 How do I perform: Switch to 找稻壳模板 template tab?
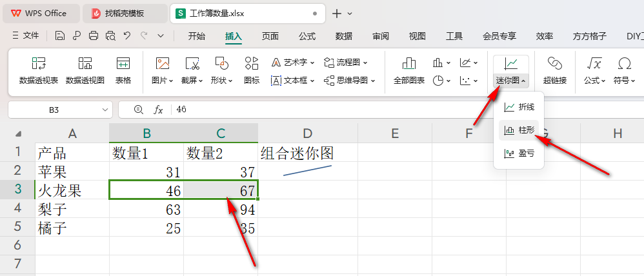tap(125, 14)
